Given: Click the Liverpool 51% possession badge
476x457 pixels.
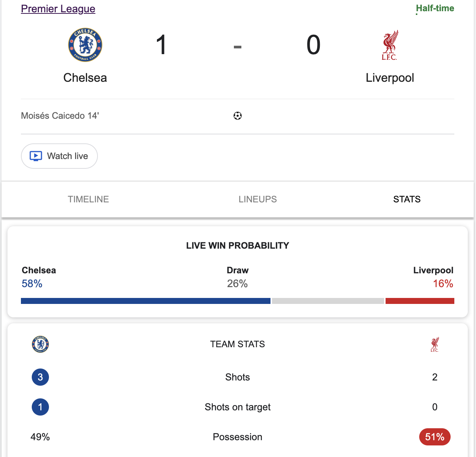Looking at the screenshot, I should [x=435, y=437].
